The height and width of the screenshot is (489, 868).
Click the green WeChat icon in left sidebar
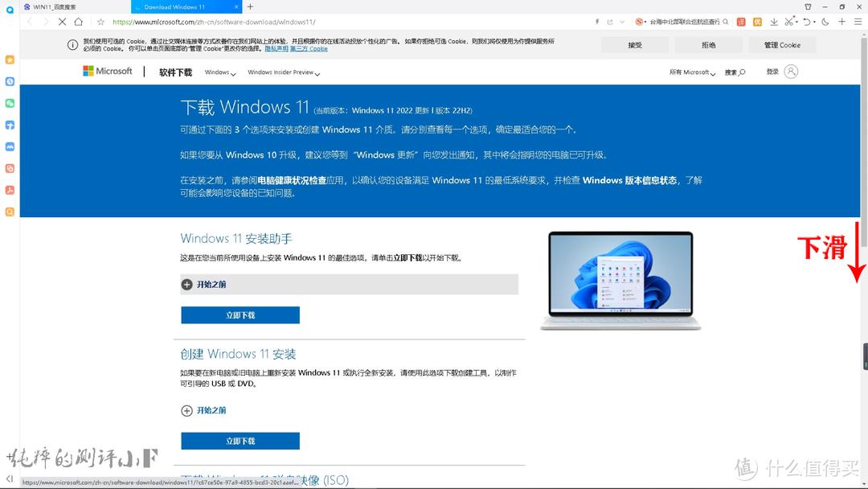(10, 102)
